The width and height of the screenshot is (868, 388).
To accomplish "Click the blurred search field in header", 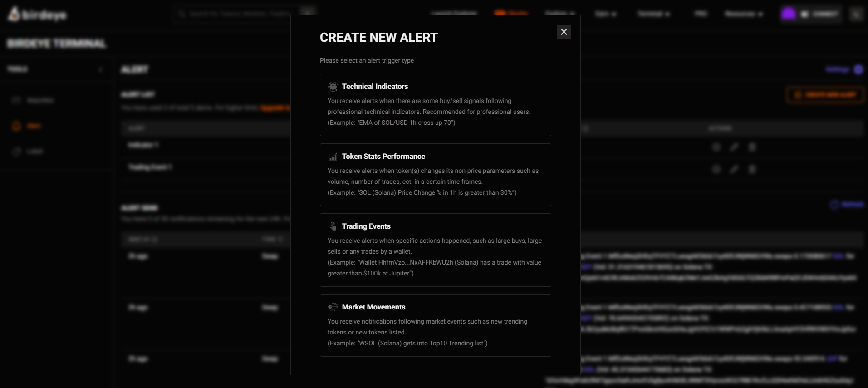I will [x=244, y=14].
